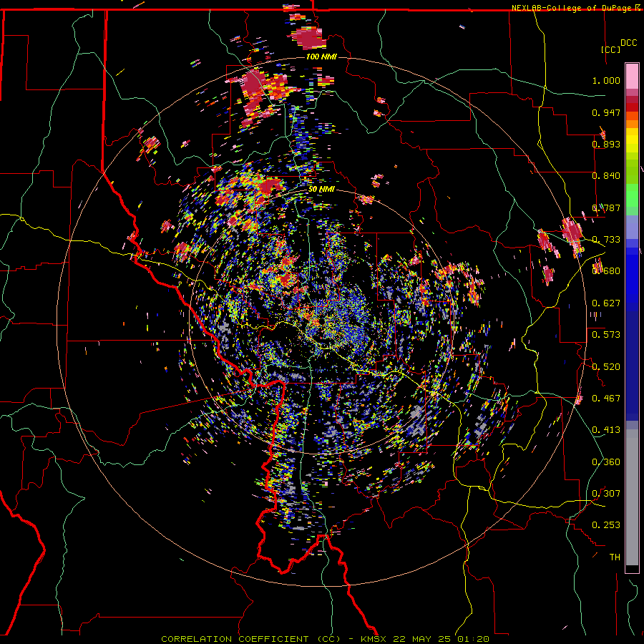
Task: Select the 0.573 legend value
Action: click(606, 335)
